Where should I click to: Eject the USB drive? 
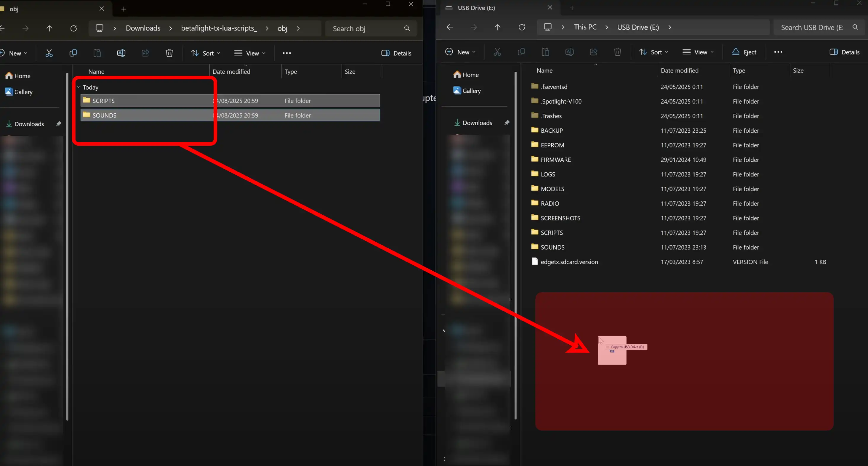click(x=744, y=52)
